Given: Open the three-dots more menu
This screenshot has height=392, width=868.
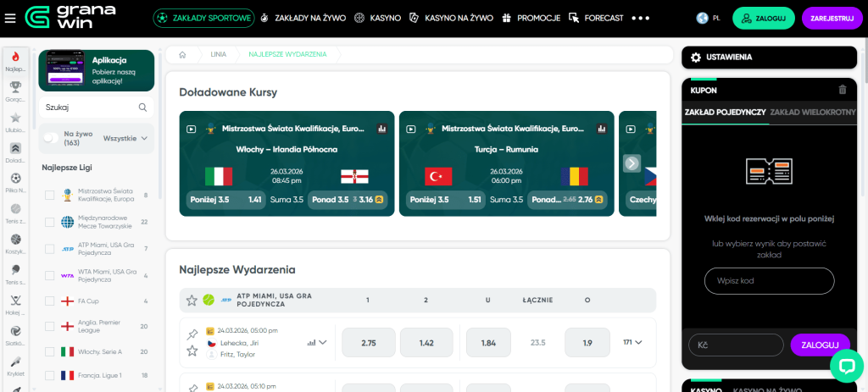Looking at the screenshot, I should click(x=641, y=19).
